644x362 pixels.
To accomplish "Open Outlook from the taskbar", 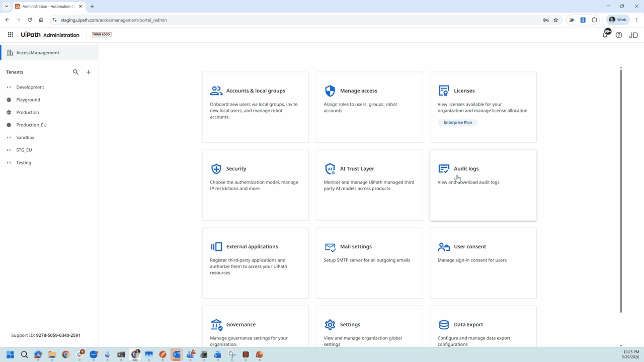I will click(177, 354).
